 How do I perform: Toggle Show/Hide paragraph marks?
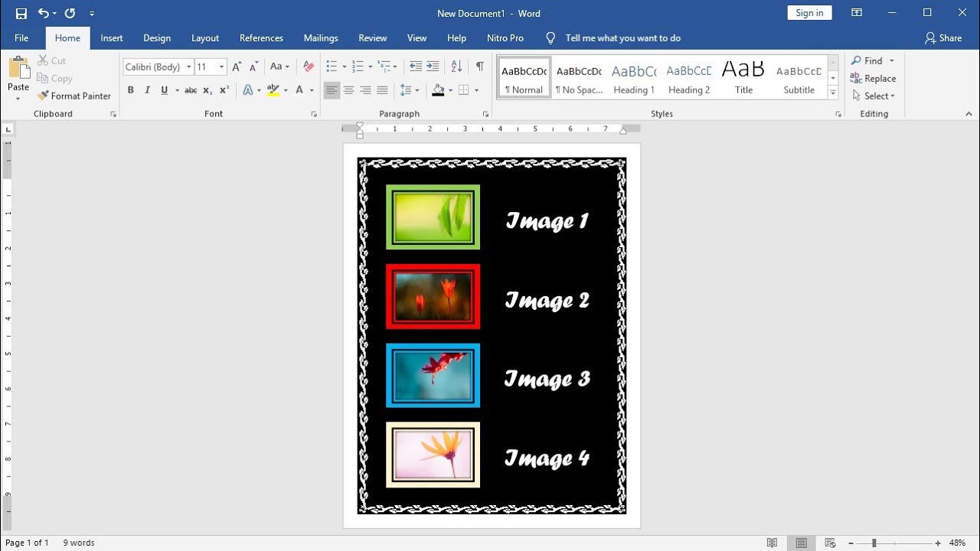[x=479, y=67]
